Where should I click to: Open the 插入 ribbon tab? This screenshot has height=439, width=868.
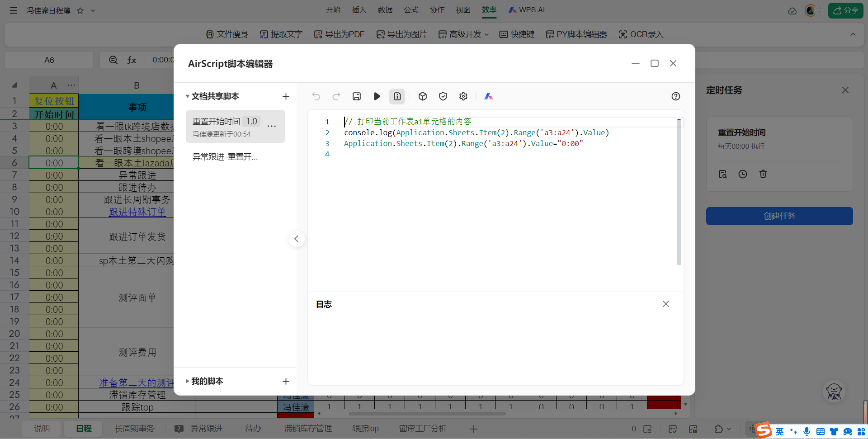click(x=359, y=10)
